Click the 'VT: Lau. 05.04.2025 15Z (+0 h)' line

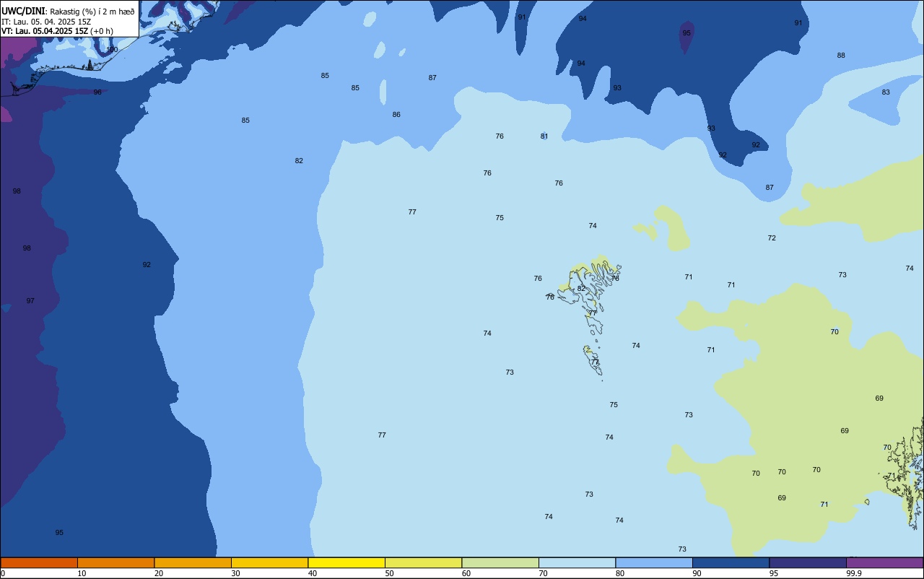pyautogui.click(x=57, y=31)
